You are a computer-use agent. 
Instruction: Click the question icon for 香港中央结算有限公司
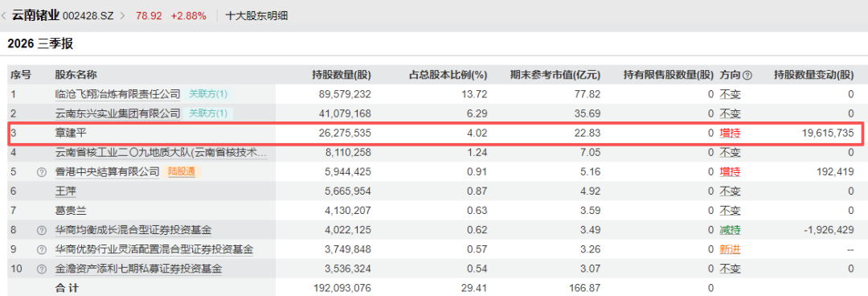(41, 172)
